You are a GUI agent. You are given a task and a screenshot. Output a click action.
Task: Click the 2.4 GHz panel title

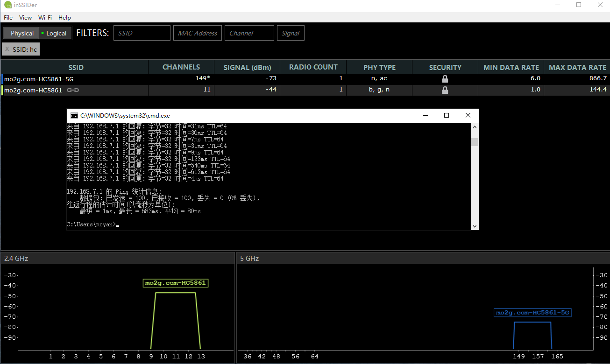[16, 258]
